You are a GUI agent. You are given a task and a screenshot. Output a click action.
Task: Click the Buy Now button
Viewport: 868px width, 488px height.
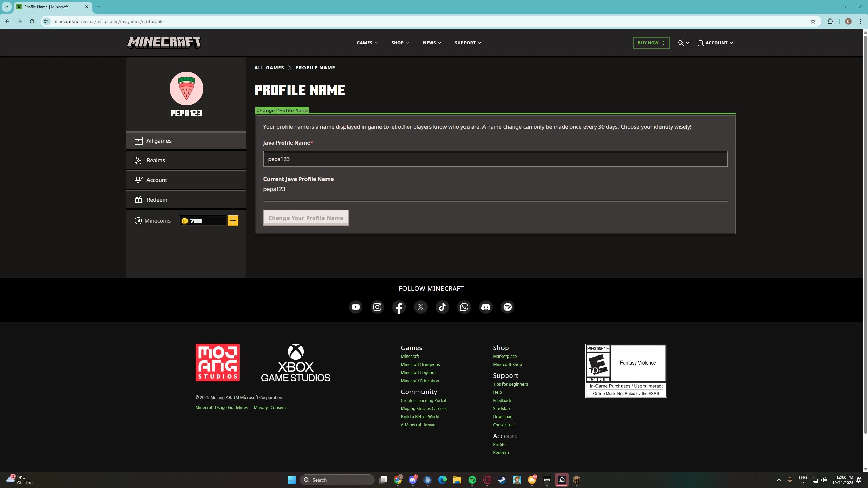[651, 43]
